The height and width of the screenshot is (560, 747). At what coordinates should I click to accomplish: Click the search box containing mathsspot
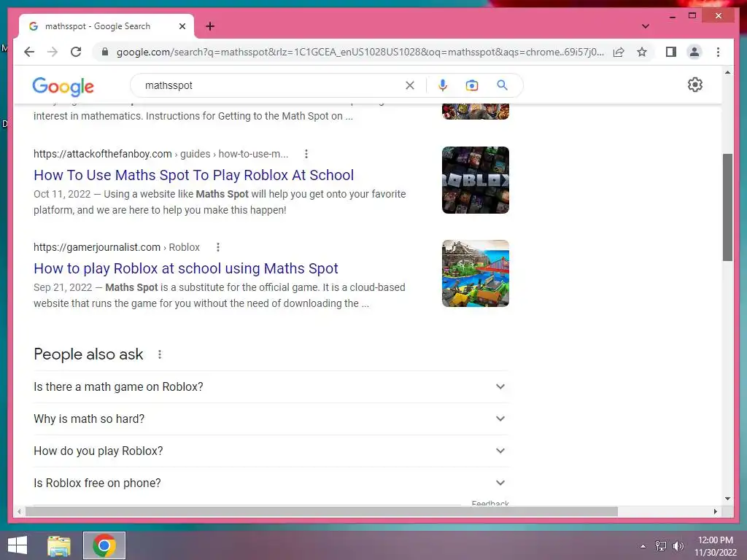pyautogui.click(x=271, y=85)
